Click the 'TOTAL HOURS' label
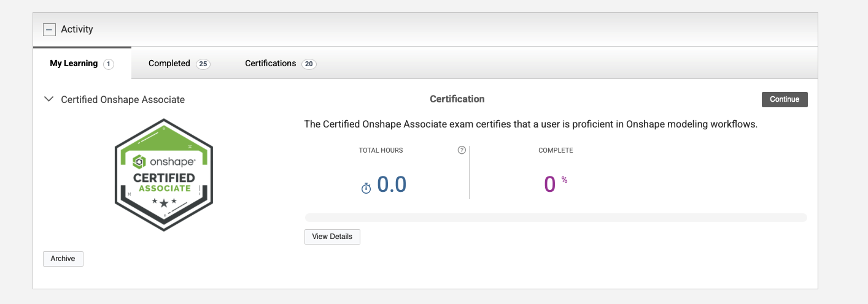Viewport: 868px width, 304px height. point(381,150)
